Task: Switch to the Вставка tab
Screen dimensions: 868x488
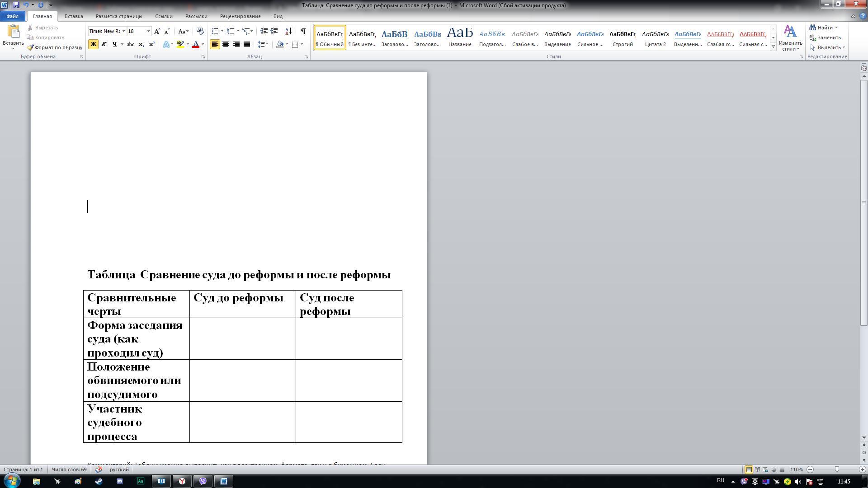Action: pos(74,16)
